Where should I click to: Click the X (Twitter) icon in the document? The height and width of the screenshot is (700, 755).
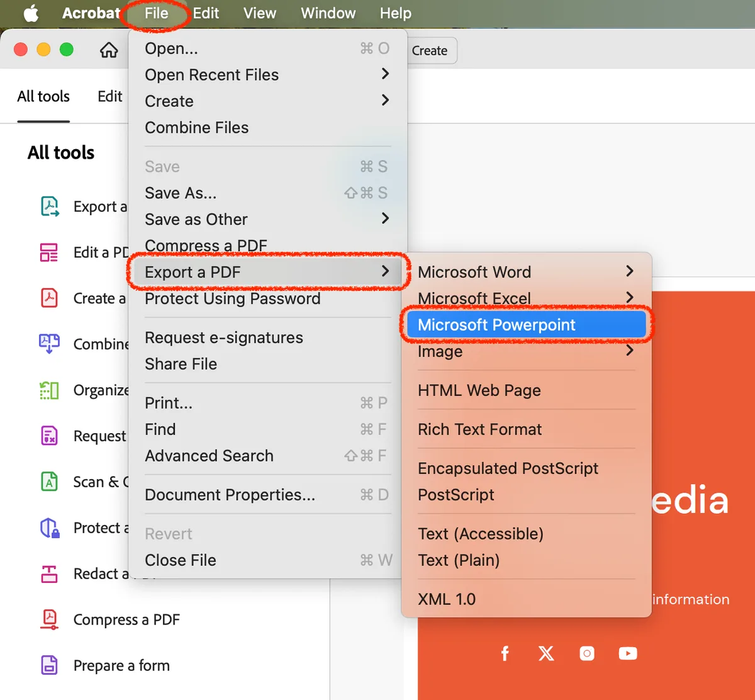546,653
